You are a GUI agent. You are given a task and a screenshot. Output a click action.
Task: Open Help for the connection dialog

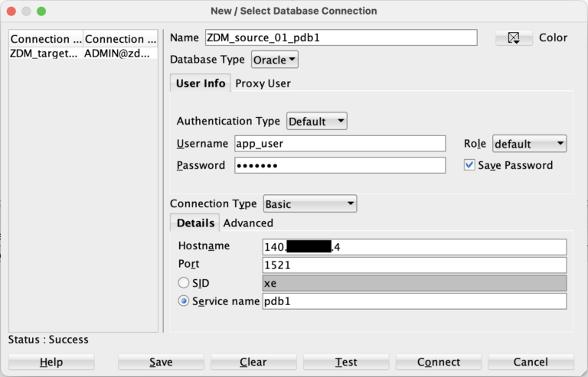(x=51, y=362)
